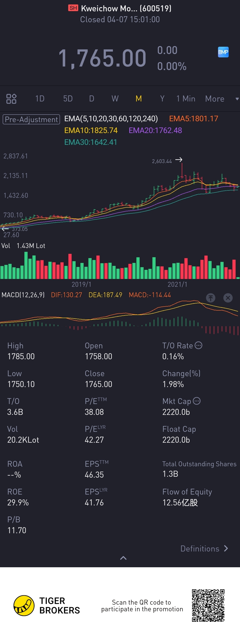Open T/O Rate info bubble

[x=198, y=345]
